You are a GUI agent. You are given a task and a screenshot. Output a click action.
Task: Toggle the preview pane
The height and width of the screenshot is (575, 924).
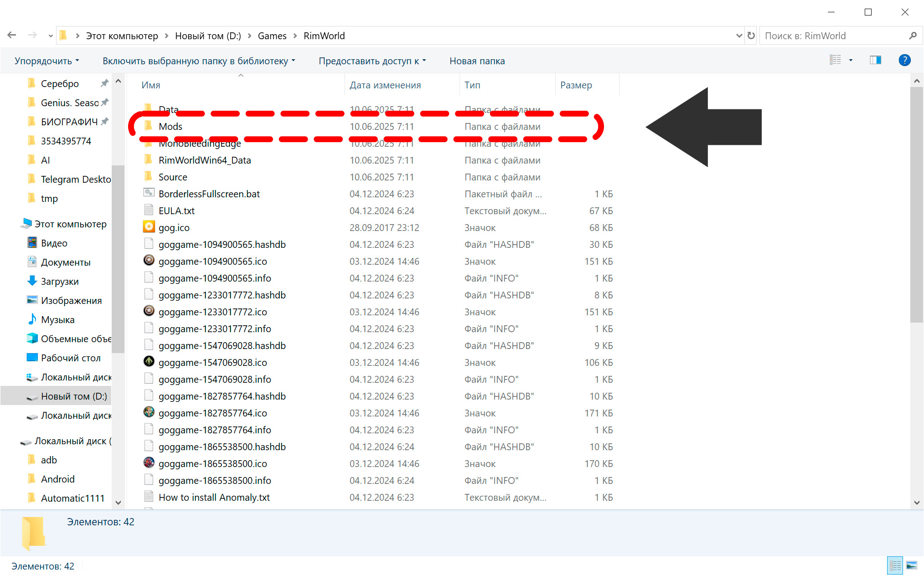(x=875, y=60)
